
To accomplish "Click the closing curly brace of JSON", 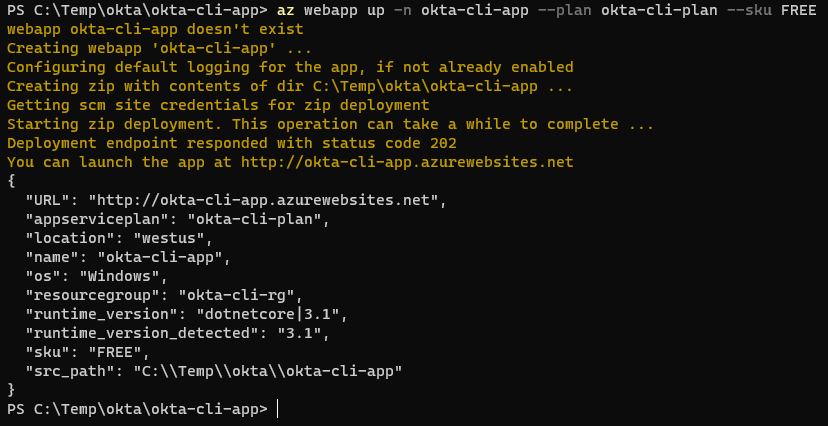I will tap(11, 390).
